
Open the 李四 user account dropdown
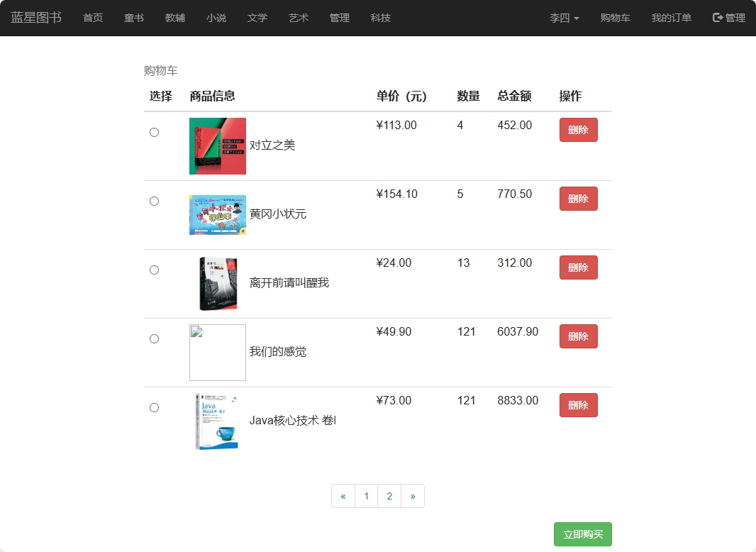[564, 18]
